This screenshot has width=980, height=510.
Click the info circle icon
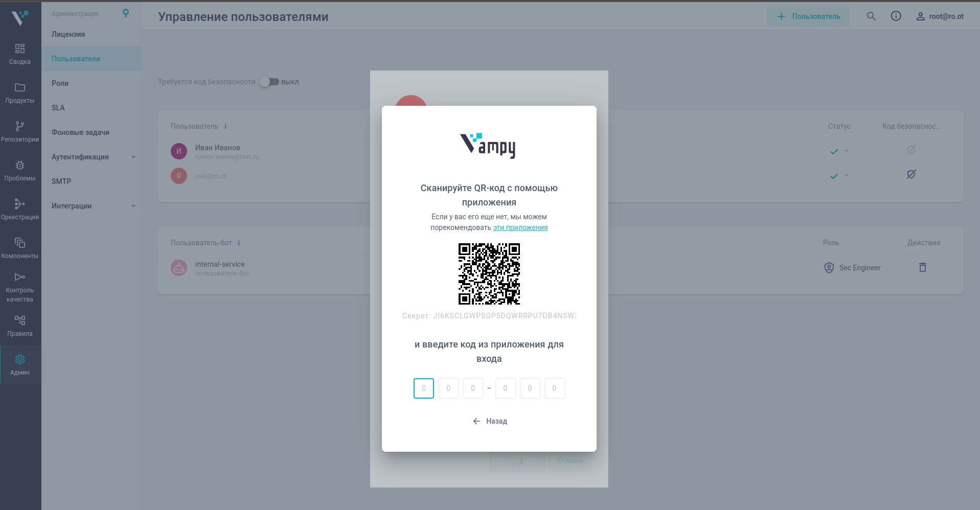click(896, 16)
